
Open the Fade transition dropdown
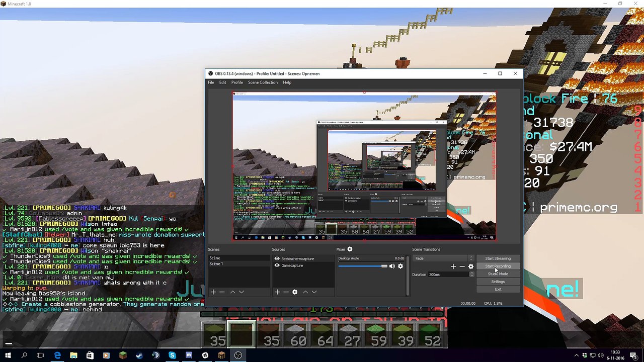click(443, 258)
